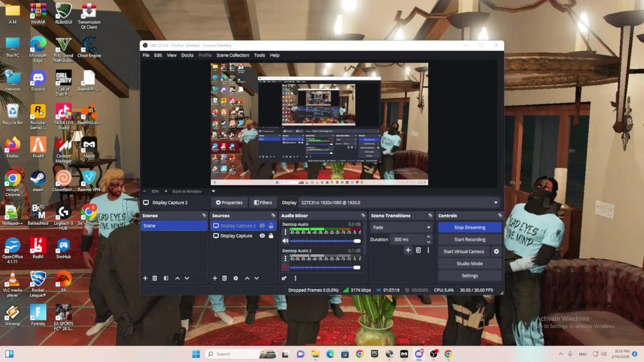The height and width of the screenshot is (362, 644).
Task: Open the Tools menu
Action: (259, 55)
